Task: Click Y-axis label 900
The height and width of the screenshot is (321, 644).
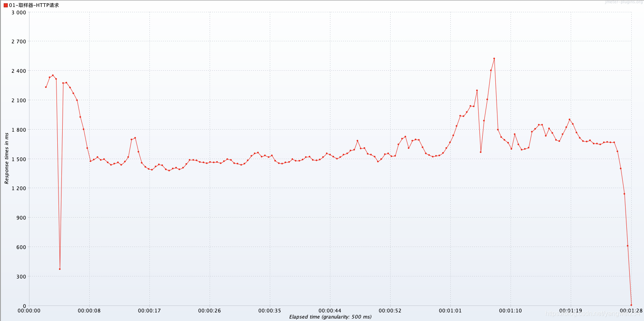Action: 21,218
